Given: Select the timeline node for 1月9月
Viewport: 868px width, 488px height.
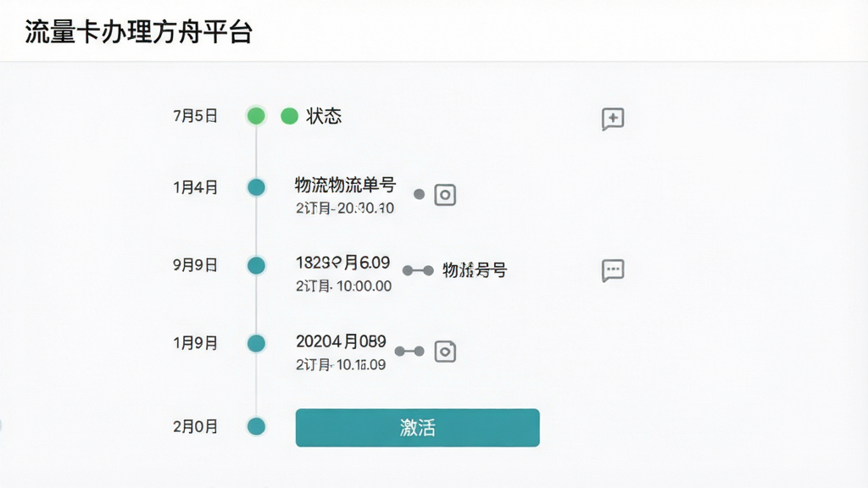Looking at the screenshot, I should point(256,343).
